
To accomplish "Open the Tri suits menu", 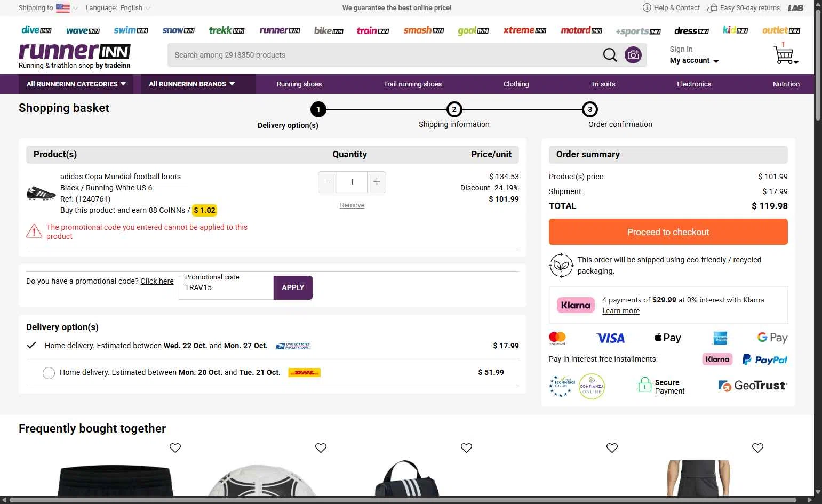I will (603, 84).
